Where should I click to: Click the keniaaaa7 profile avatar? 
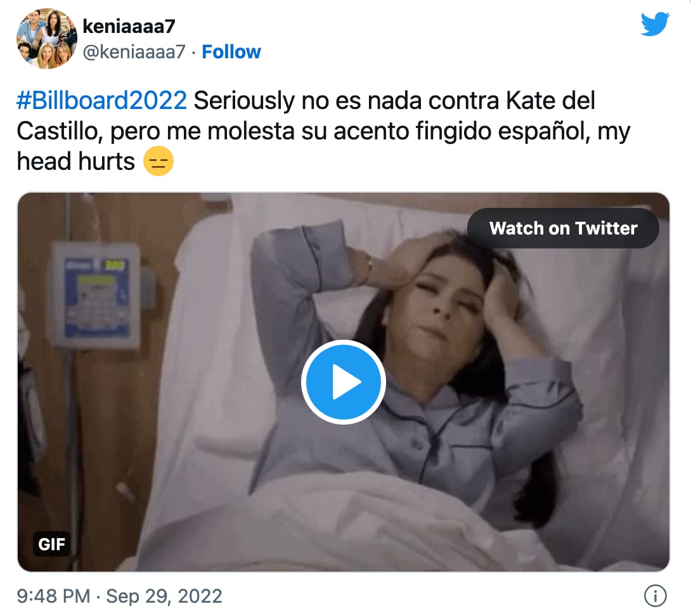(47, 39)
